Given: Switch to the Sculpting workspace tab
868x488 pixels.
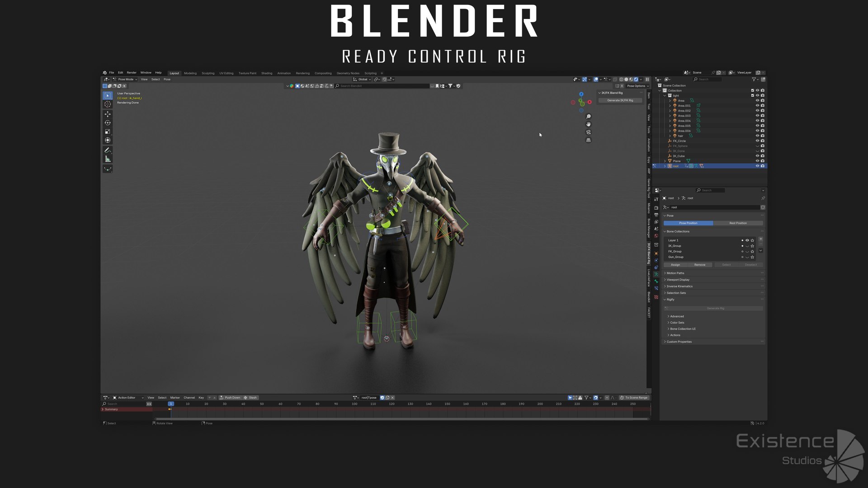Looking at the screenshot, I should pyautogui.click(x=208, y=73).
